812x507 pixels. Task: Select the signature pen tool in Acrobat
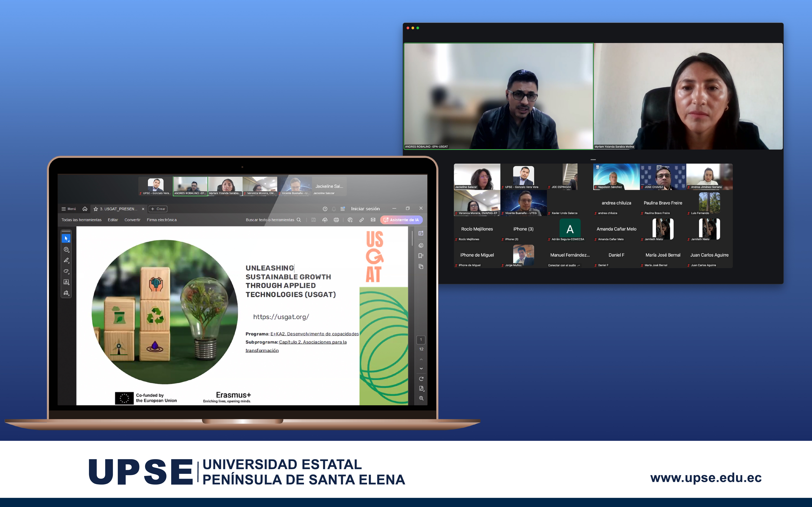tap(66, 293)
